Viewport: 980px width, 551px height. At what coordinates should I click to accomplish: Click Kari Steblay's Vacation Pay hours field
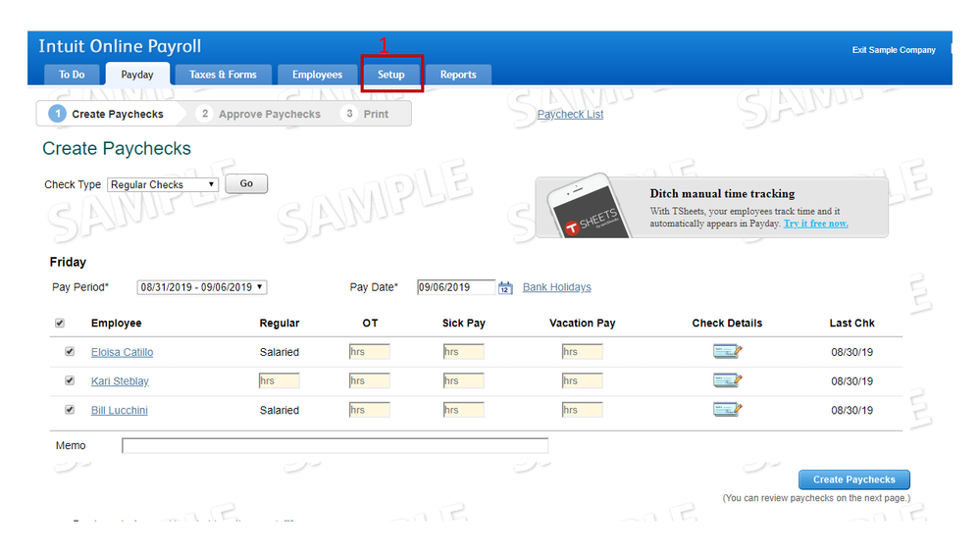[x=583, y=380]
